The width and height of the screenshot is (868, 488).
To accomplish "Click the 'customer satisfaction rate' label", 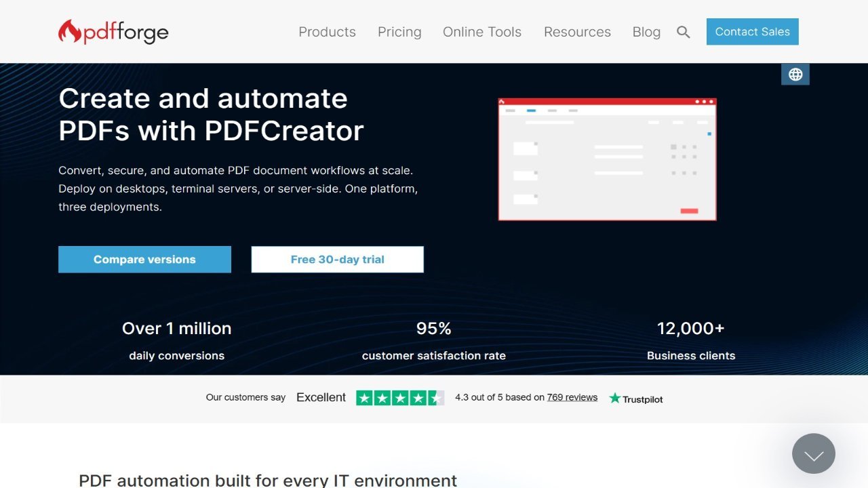I will (x=434, y=355).
